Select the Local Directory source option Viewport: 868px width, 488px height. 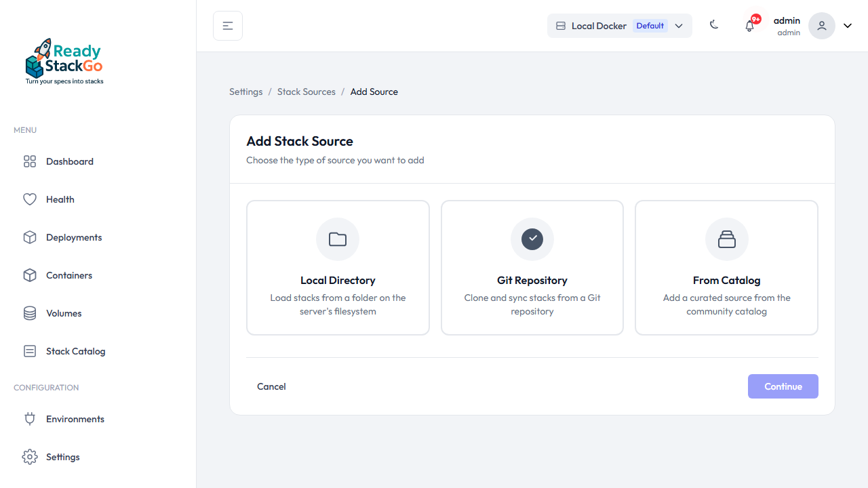pos(338,267)
